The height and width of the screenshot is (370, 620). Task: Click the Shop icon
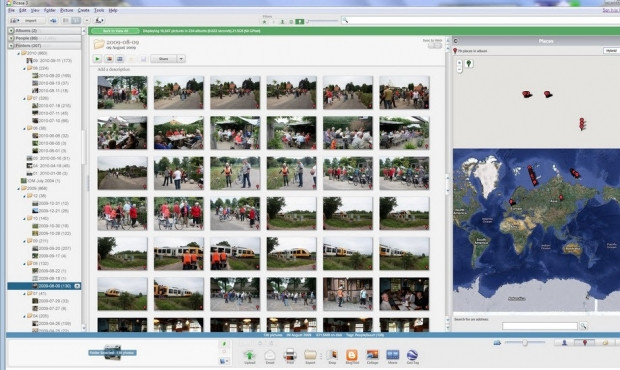[332, 357]
